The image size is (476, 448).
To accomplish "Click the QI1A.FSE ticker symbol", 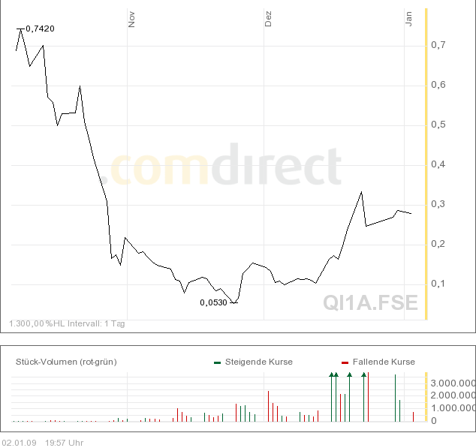I will 370,302.
